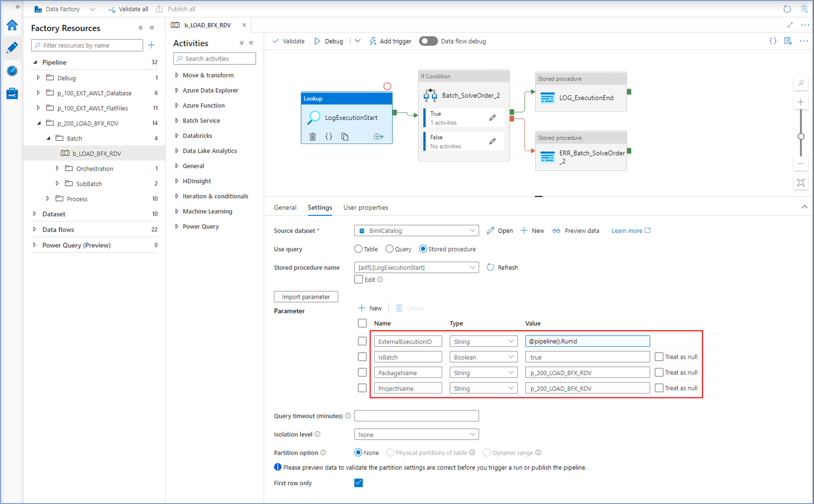
Task: Open the Author pencil hub
Action: (12, 48)
